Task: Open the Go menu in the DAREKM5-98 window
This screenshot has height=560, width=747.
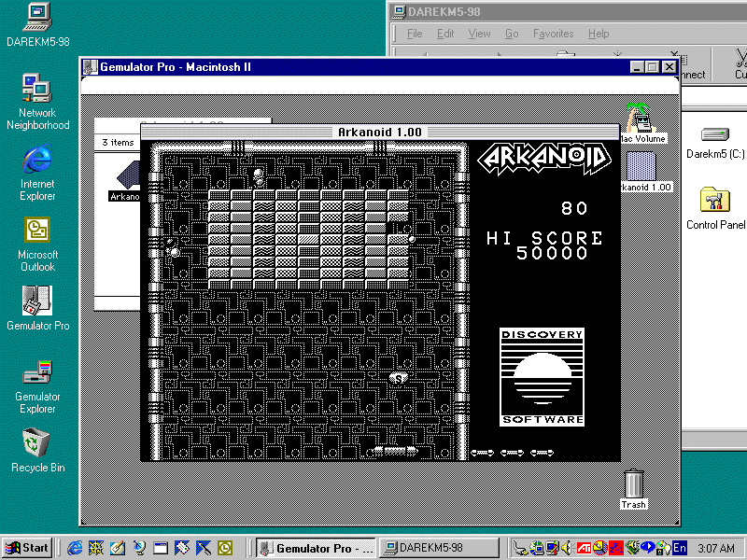Action: (x=511, y=34)
